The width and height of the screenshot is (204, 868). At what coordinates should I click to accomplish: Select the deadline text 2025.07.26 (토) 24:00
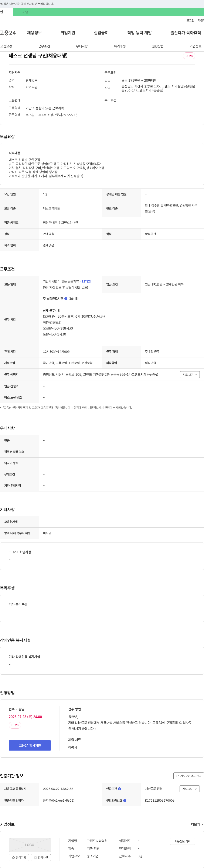tap(25, 717)
